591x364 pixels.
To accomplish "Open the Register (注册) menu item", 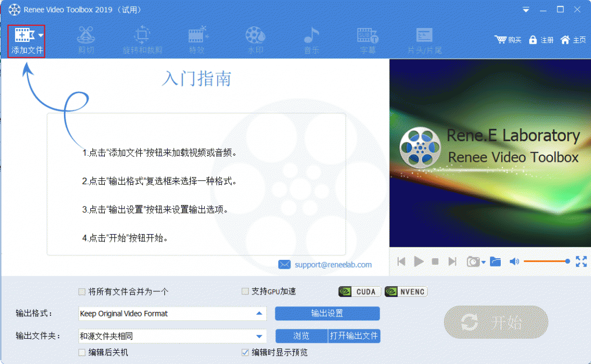I will [542, 40].
